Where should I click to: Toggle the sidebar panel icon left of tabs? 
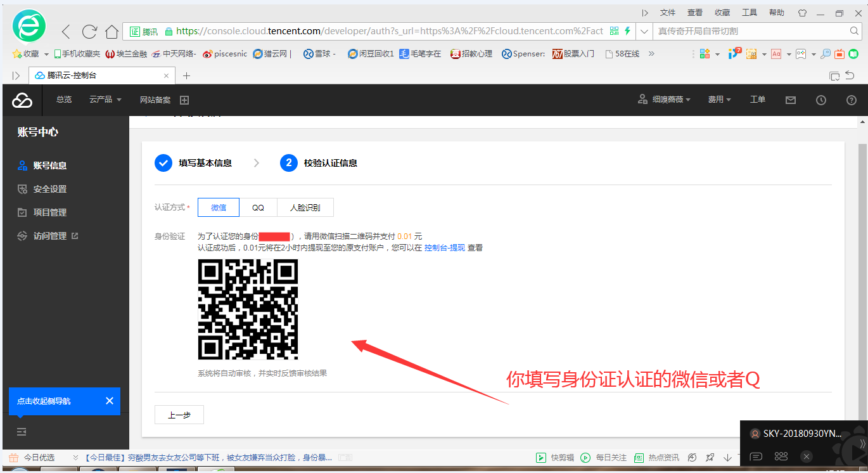click(16, 75)
